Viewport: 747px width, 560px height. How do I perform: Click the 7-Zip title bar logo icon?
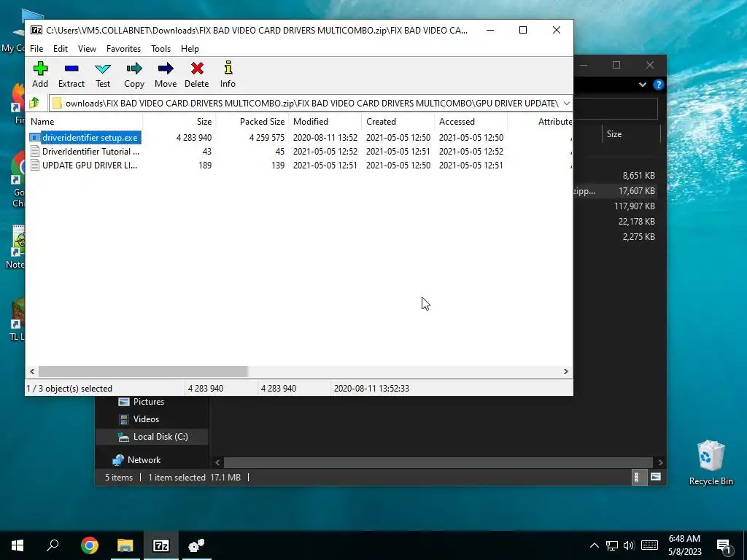point(36,30)
